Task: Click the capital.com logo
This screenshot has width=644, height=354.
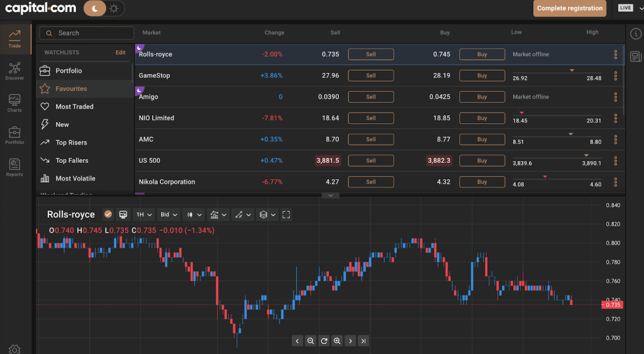Action: pos(40,8)
